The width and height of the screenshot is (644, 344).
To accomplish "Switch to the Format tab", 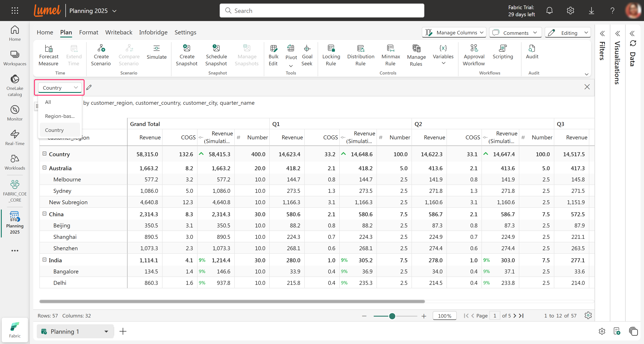I will [89, 32].
